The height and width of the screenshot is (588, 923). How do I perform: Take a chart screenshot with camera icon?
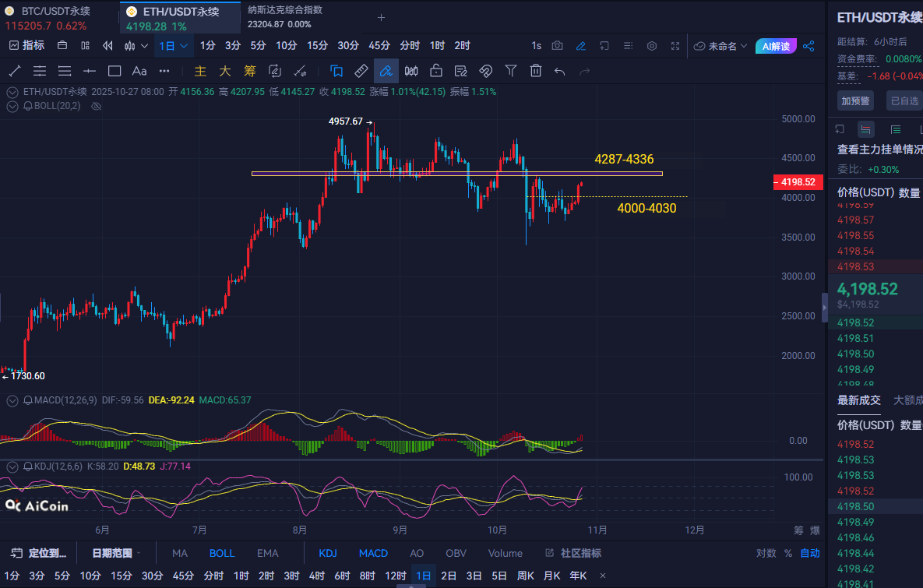point(558,46)
